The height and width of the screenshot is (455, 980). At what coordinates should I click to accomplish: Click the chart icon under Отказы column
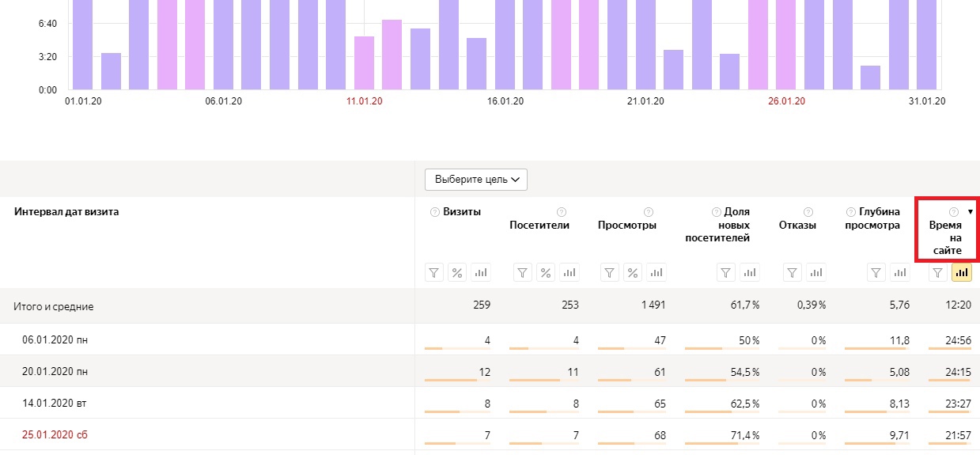coord(817,273)
